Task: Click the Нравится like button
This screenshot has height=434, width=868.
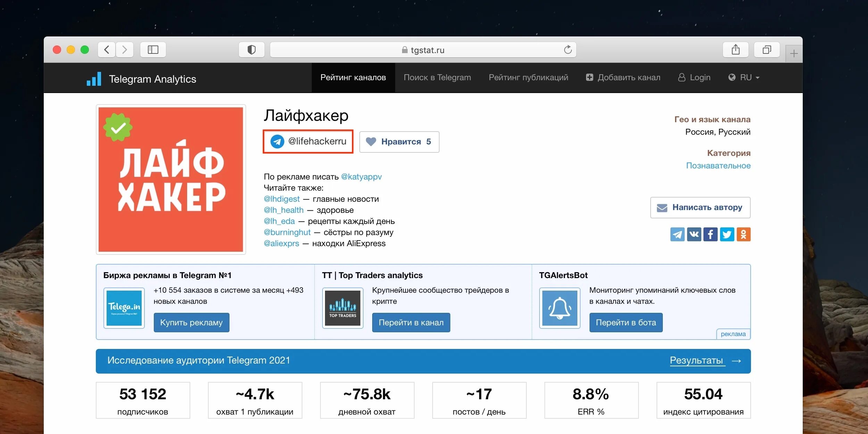Action: pyautogui.click(x=399, y=142)
